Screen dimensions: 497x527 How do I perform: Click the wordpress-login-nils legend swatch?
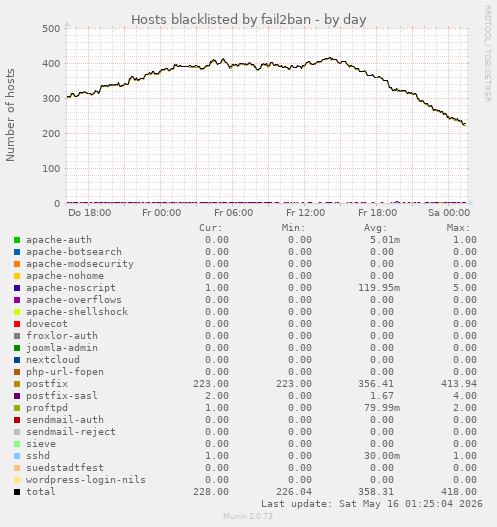(17, 480)
